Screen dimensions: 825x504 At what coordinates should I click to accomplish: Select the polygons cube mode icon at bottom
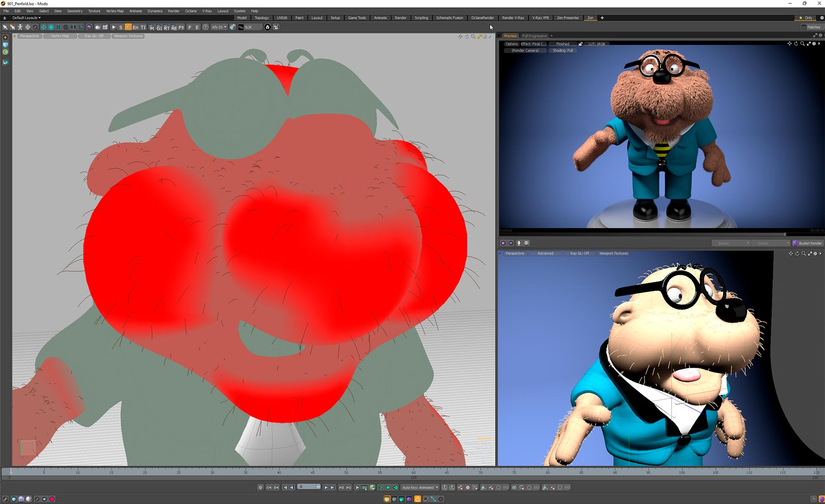[x=401, y=499]
